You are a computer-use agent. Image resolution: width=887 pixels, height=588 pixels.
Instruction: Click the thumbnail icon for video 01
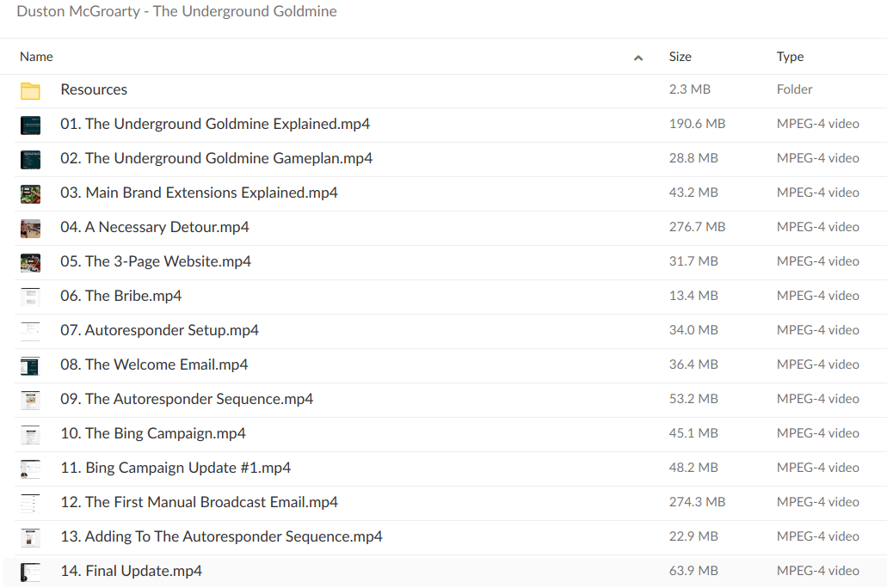(31, 125)
